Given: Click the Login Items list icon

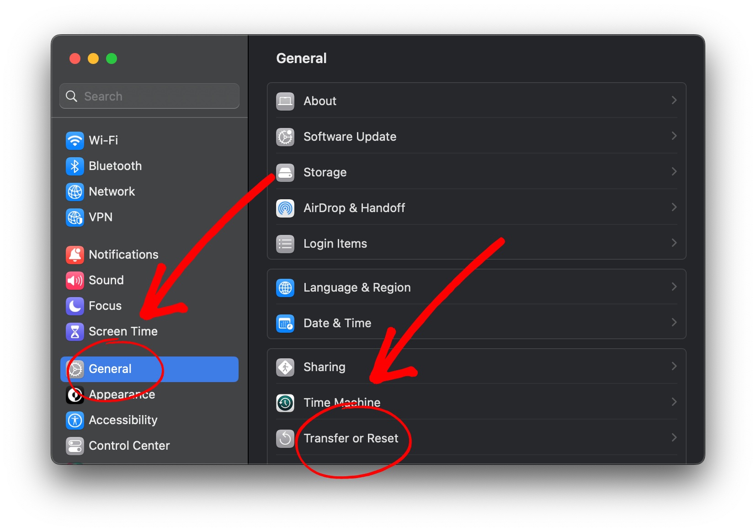Looking at the screenshot, I should pyautogui.click(x=285, y=244).
